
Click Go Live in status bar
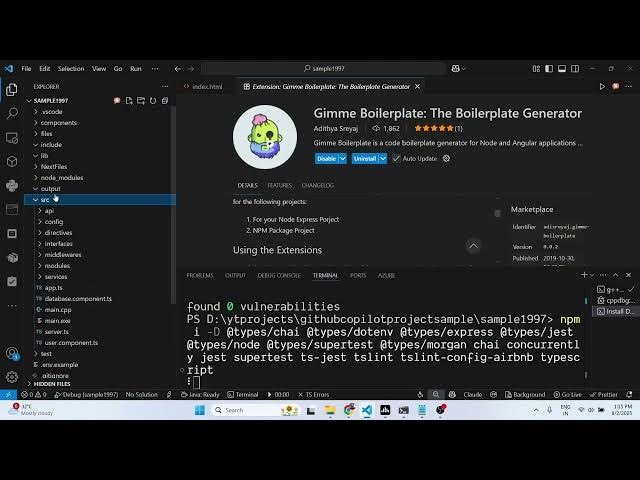[x=567, y=394]
